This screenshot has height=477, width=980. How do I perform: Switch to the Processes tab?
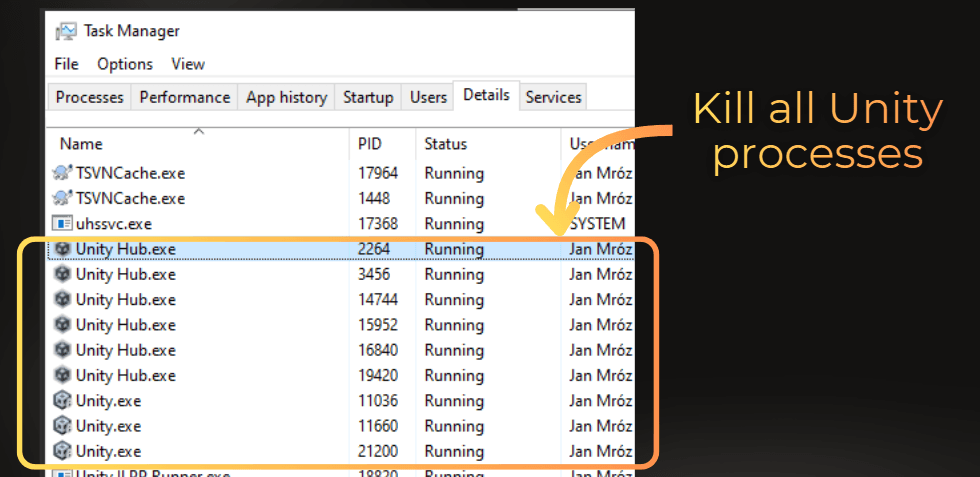point(89,98)
